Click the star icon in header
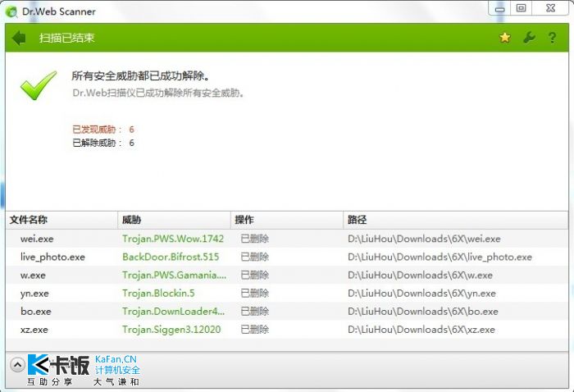The height and width of the screenshot is (392, 574). coord(505,38)
